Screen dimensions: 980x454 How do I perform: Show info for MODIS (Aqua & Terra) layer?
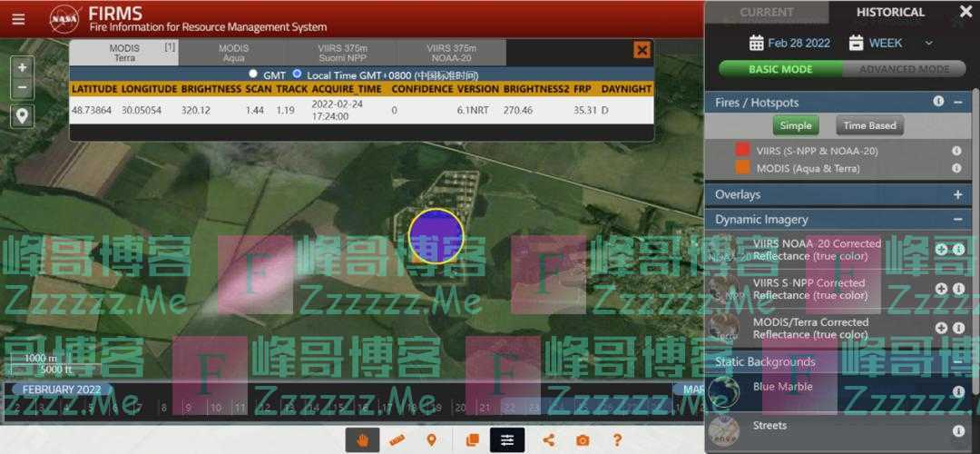[956, 168]
